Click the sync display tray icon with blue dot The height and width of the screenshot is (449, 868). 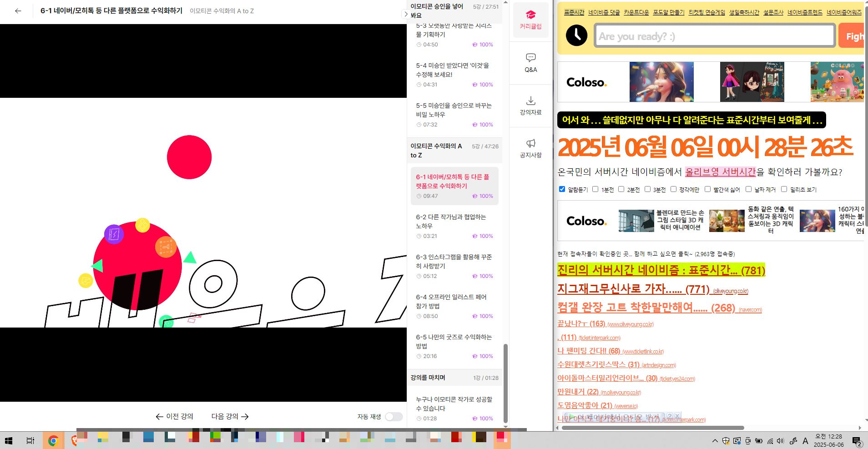(737, 441)
